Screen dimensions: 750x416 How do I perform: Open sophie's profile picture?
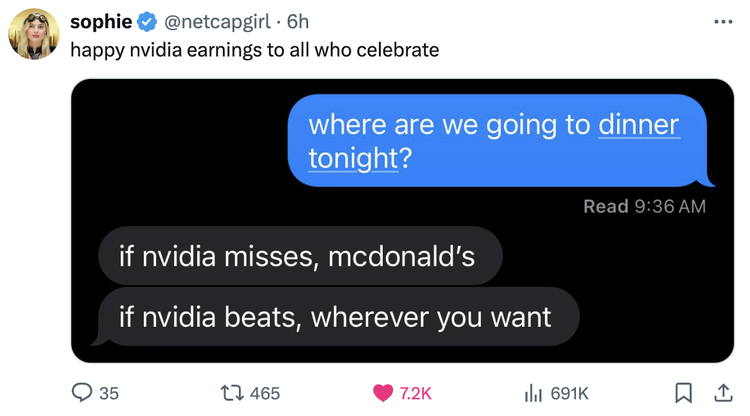point(34,34)
